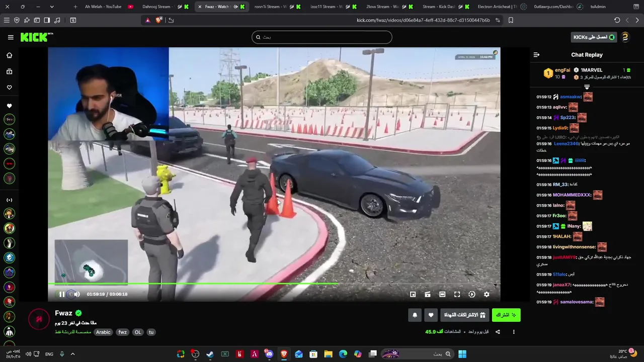This screenshot has height=362, width=644.
Task: Click the search box on Kick
Action: tap(321, 37)
